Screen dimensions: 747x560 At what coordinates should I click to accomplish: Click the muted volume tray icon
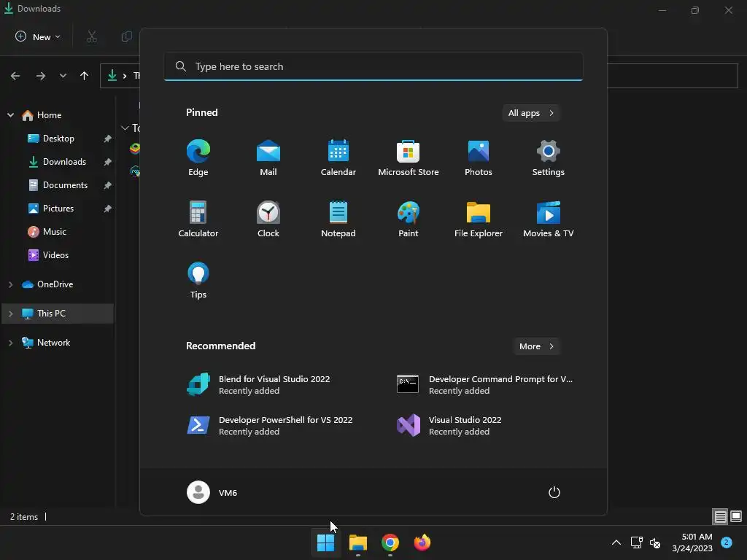[x=655, y=542]
